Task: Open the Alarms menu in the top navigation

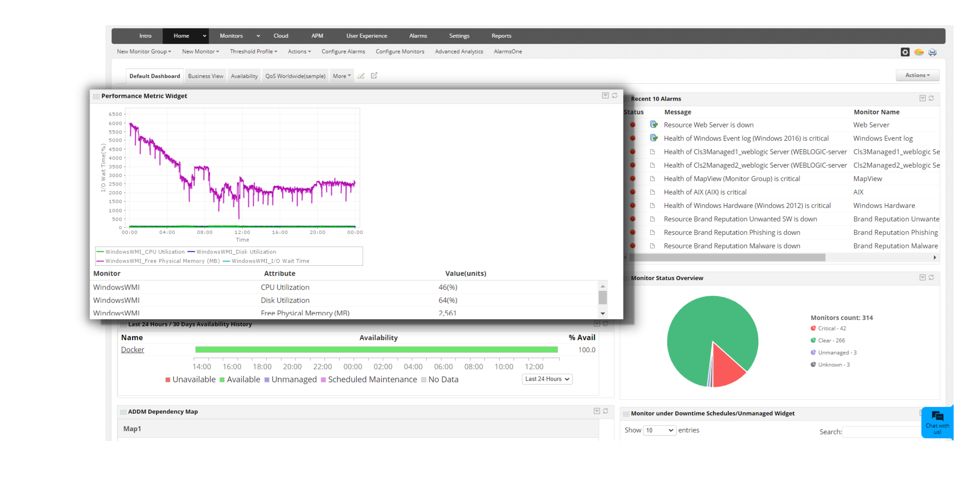Action: click(x=418, y=35)
